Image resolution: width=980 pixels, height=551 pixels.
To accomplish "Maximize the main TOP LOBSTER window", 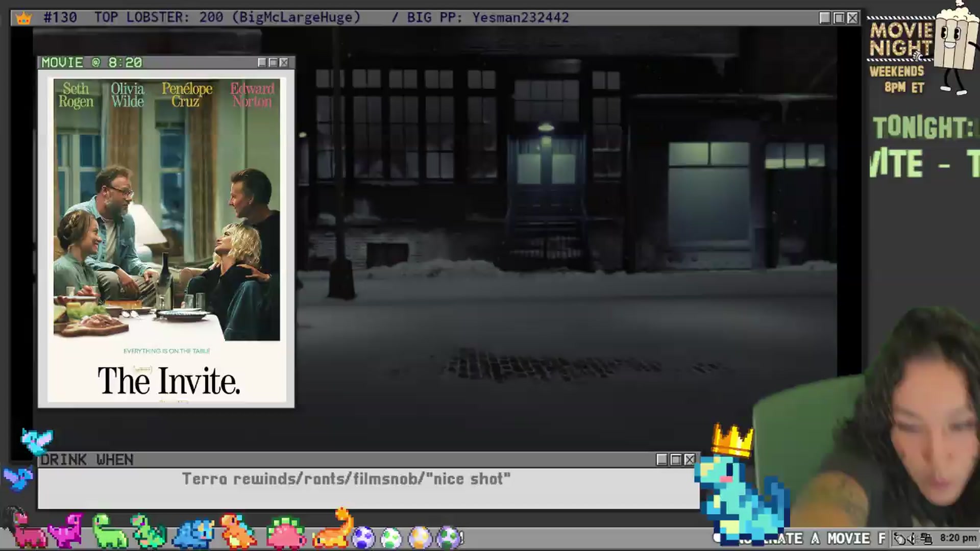I will click(839, 18).
